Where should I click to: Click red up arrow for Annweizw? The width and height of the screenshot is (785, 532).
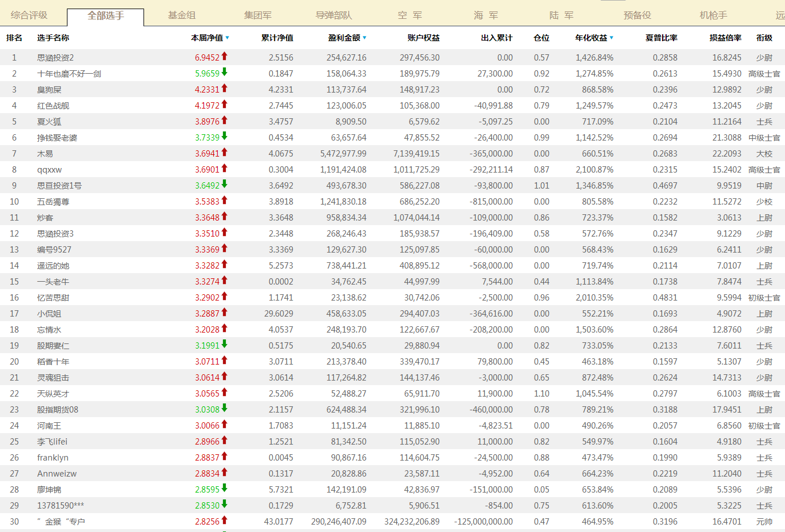[x=225, y=472]
